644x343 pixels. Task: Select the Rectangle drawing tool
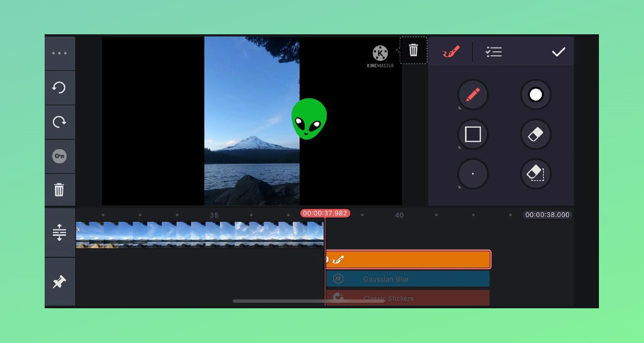(x=473, y=134)
